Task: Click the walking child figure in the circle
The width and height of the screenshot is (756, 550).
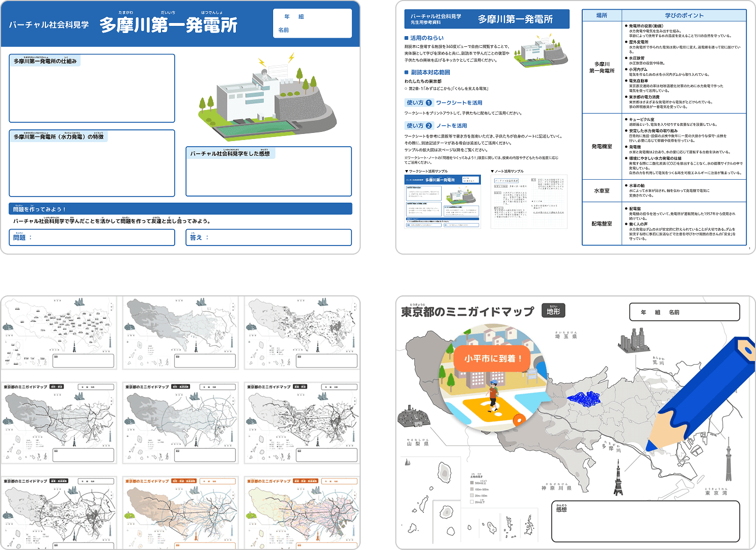Action: click(493, 395)
